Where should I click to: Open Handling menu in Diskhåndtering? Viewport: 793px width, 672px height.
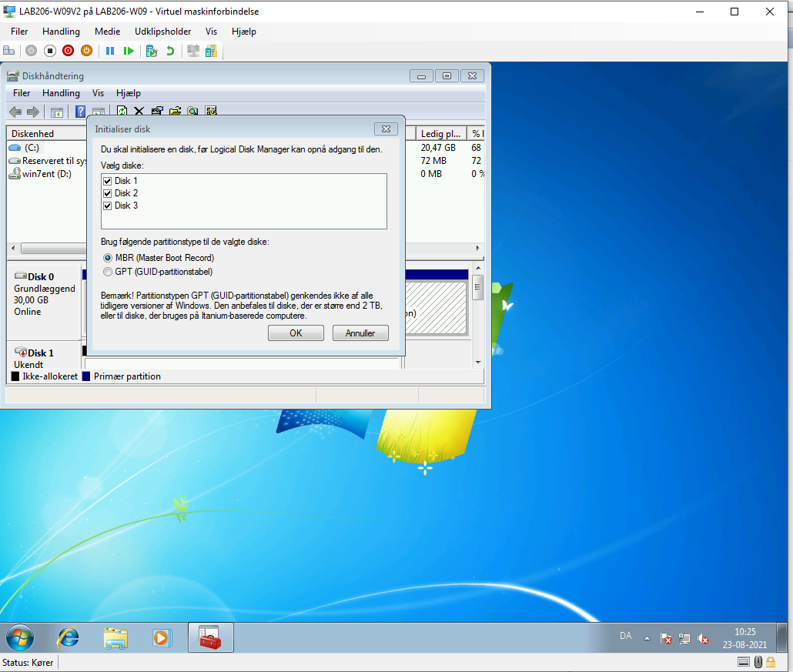61,93
